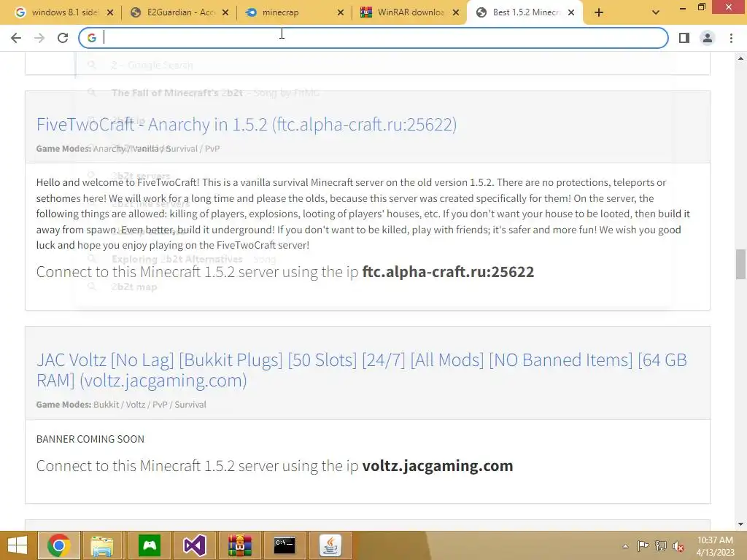Close the WinRAR download tab
This screenshot has height=560, width=747.
pos(456,13)
